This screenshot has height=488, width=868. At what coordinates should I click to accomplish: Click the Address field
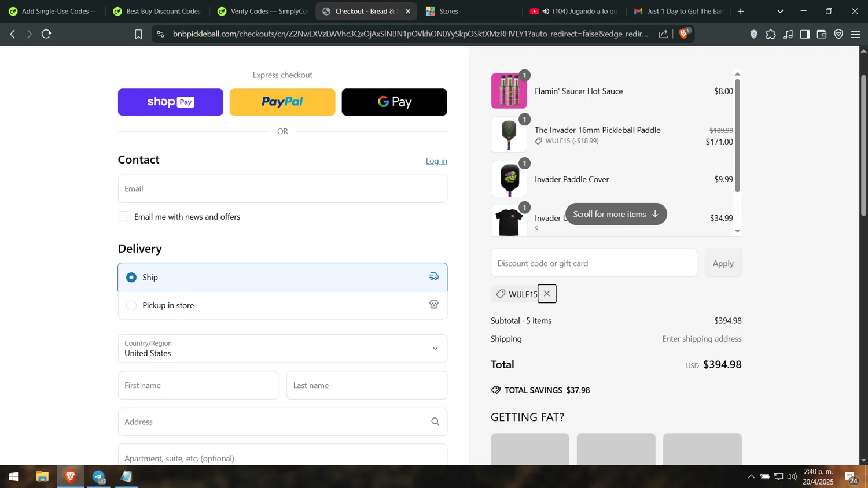282,422
